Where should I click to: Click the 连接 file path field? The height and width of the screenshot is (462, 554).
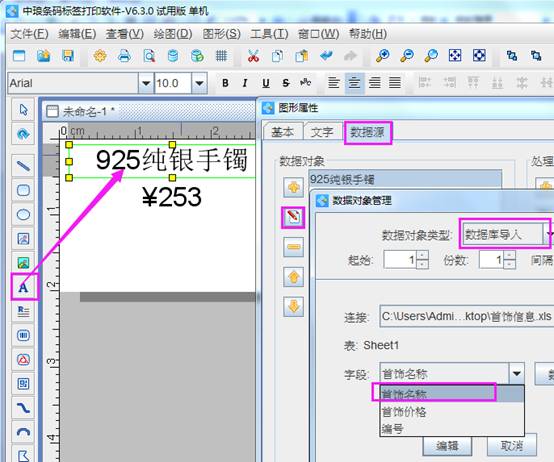pos(466,316)
